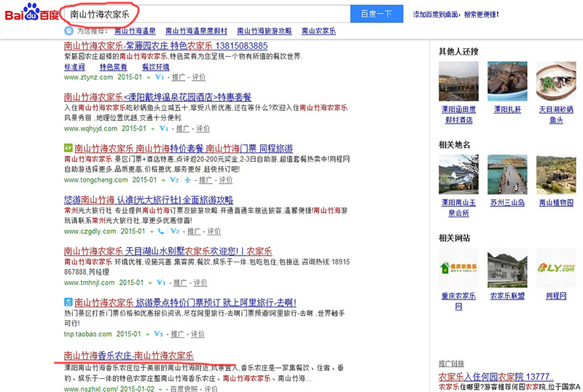Click 评价 link on www.czgdly.com result
Viewport: 583px width, 392px height.
[x=214, y=231]
